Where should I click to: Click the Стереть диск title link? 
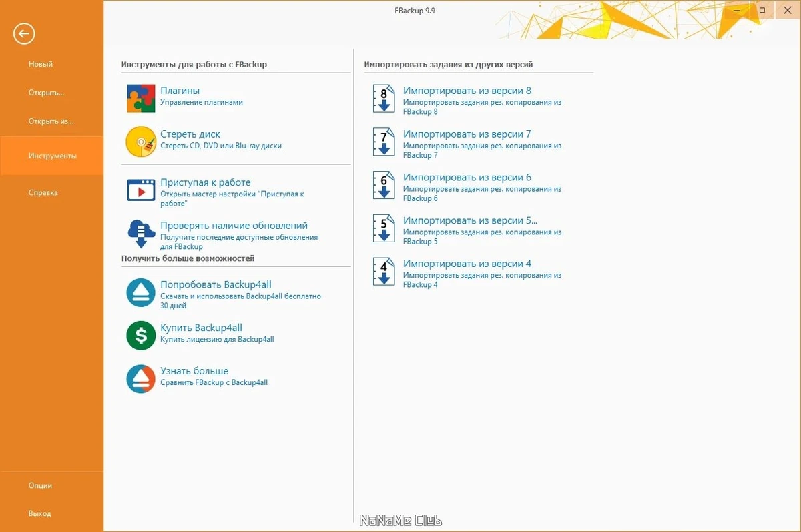coord(190,134)
